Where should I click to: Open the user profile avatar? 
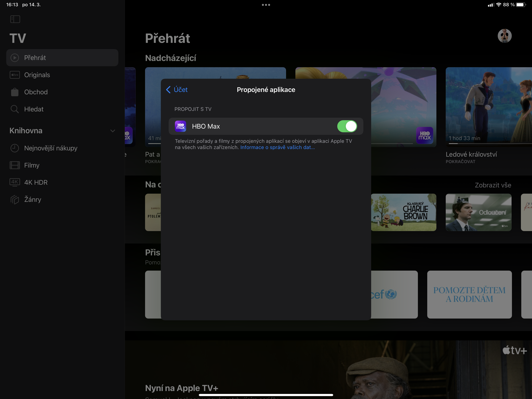click(x=504, y=36)
